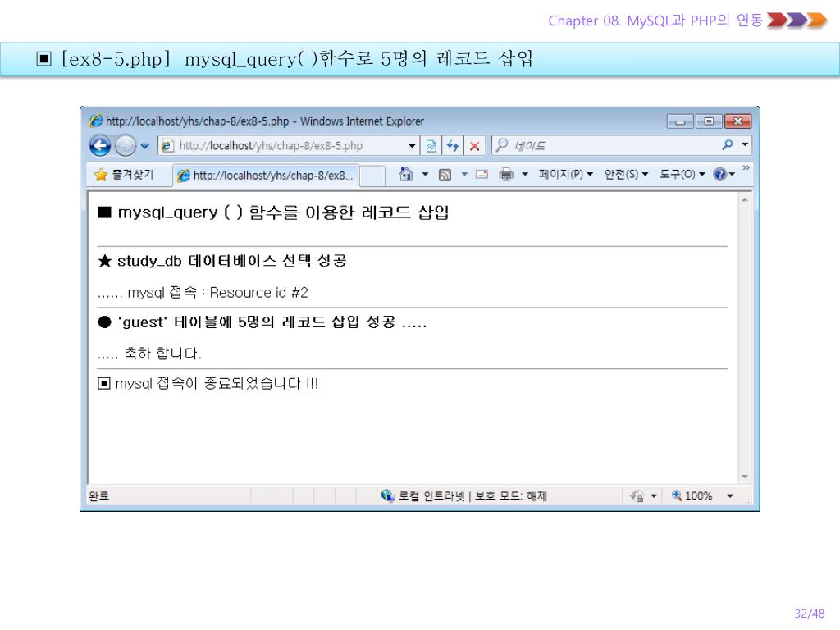840x630 pixels.
Task: Click the 완료 status bar text
Action: point(98,496)
